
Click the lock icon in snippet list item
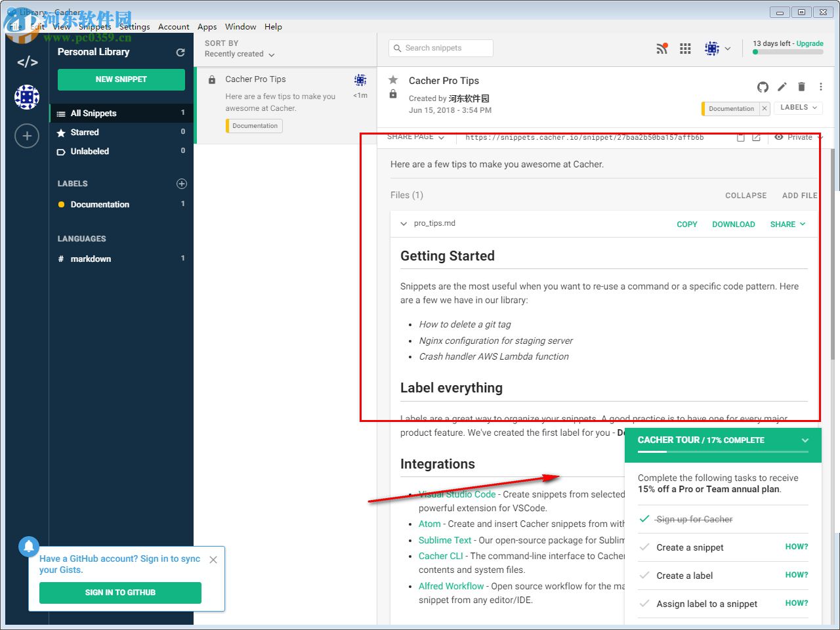[212, 79]
